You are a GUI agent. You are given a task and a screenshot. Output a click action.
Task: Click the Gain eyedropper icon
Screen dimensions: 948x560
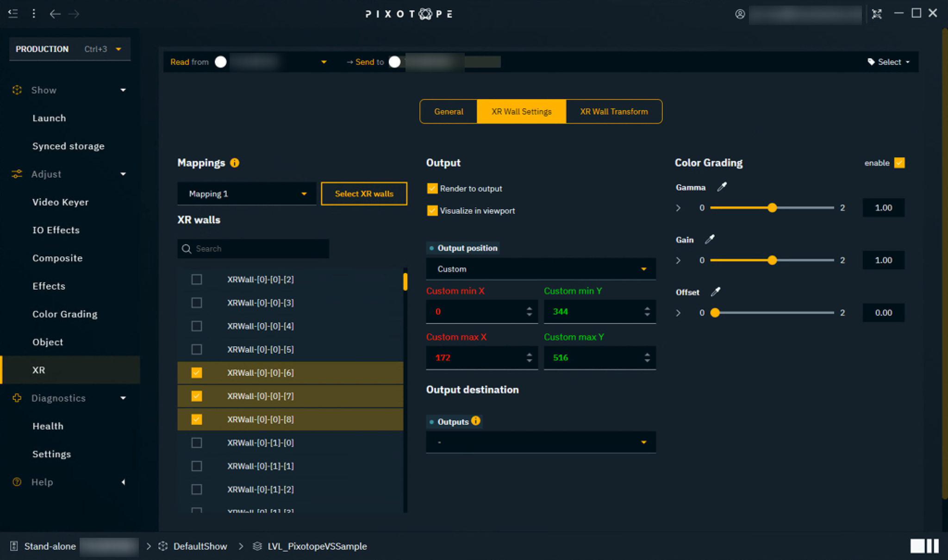709,239
